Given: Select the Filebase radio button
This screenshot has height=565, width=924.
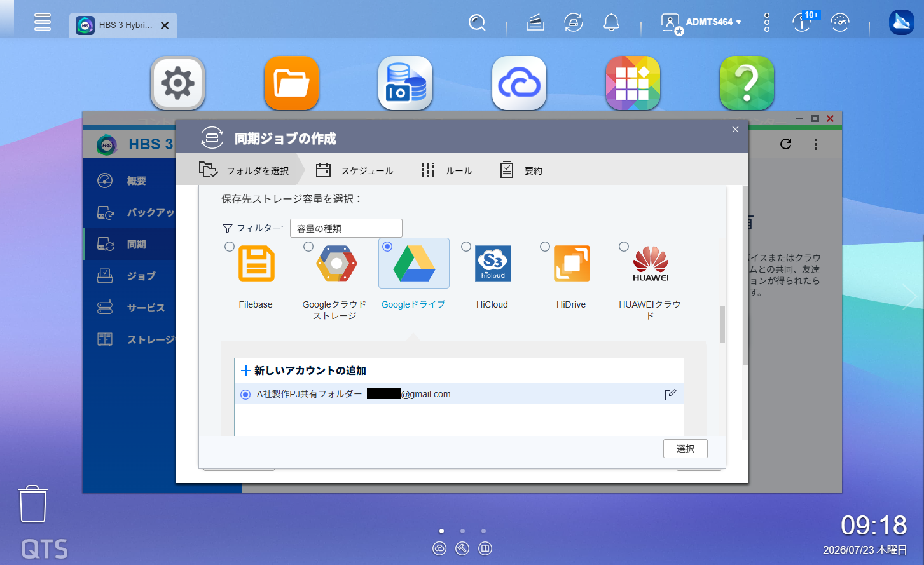Looking at the screenshot, I should pyautogui.click(x=230, y=247).
